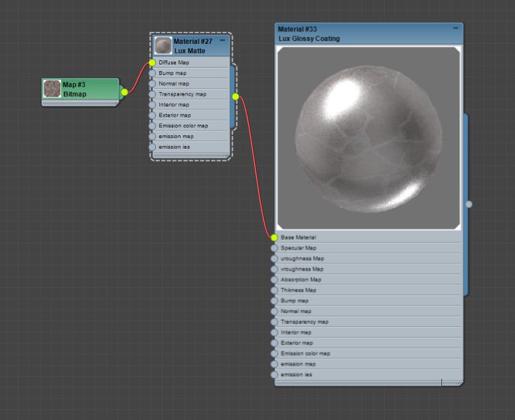
Task: Click the Map #3 Bitmap thumbnail icon
Action: pos(52,89)
